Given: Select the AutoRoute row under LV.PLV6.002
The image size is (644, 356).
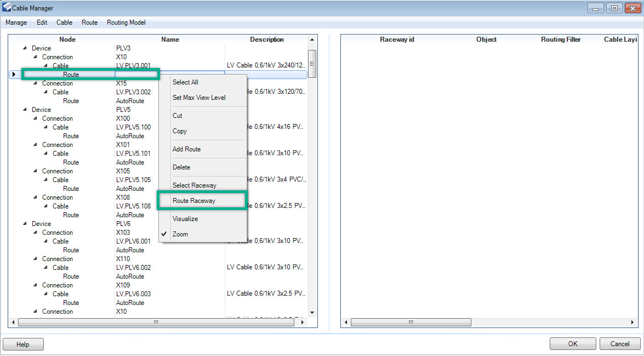Looking at the screenshot, I should pyautogui.click(x=130, y=276).
